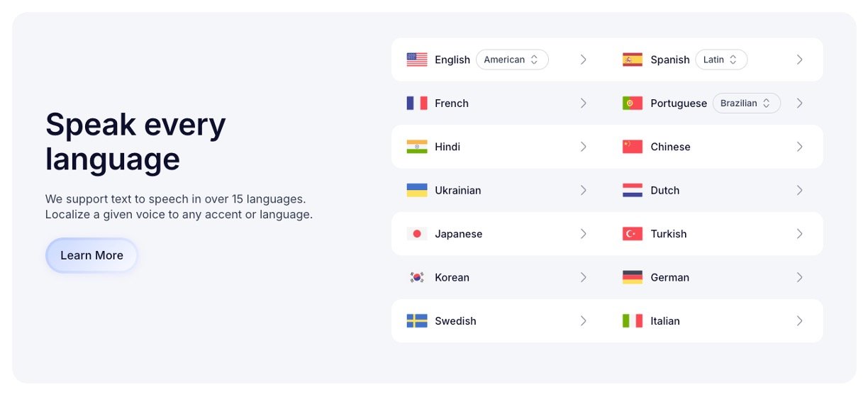This screenshot has height=397, width=868.
Task: Select the Ukrainian language label
Action: pyautogui.click(x=458, y=190)
